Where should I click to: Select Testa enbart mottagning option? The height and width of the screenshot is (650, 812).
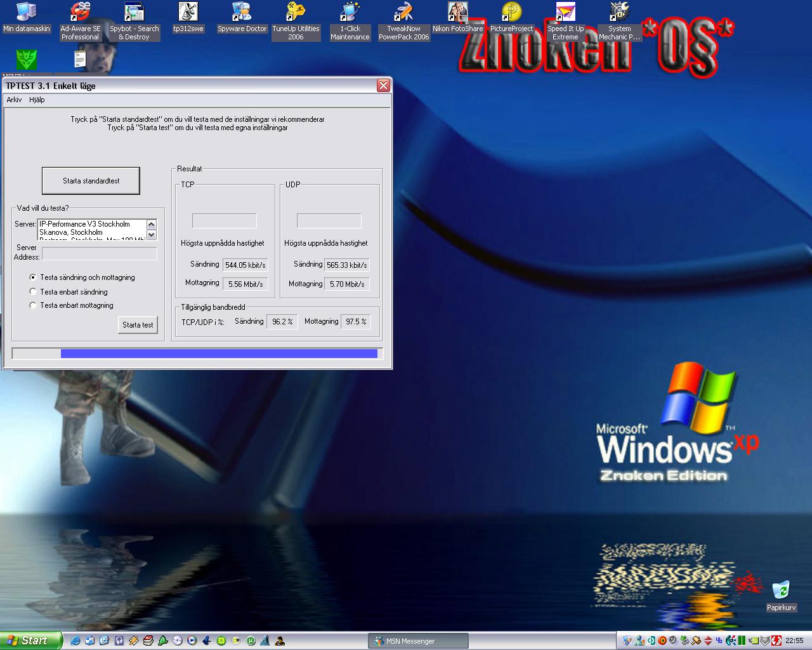(72, 305)
